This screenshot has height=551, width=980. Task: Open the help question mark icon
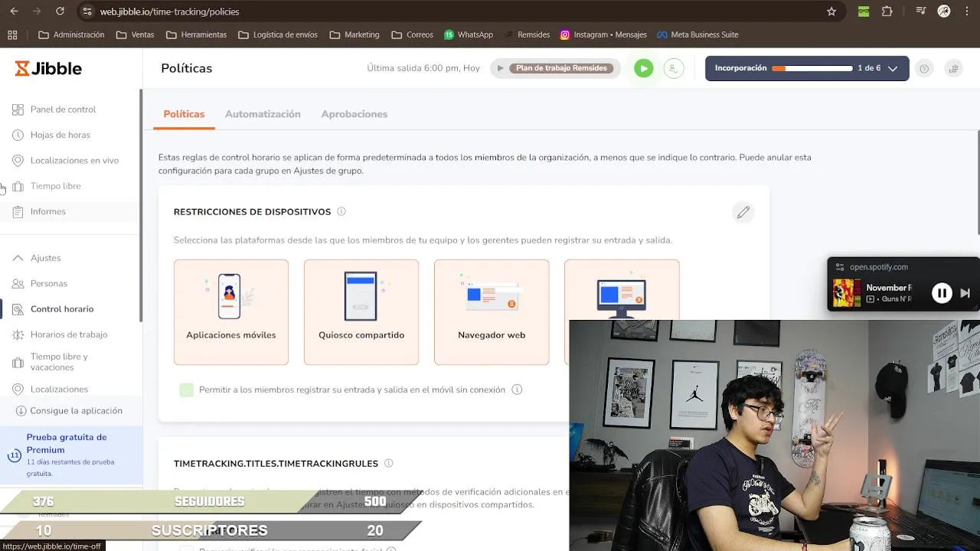[x=924, y=68]
